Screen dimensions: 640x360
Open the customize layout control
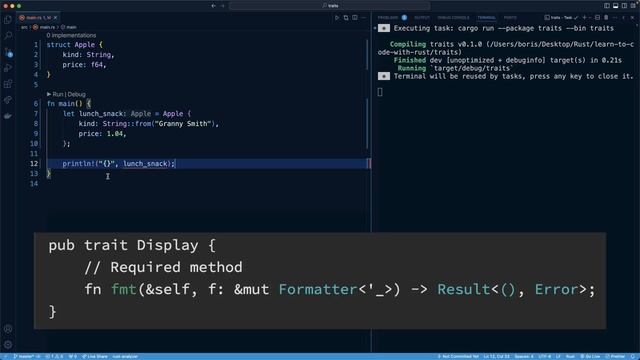[x=633, y=6]
